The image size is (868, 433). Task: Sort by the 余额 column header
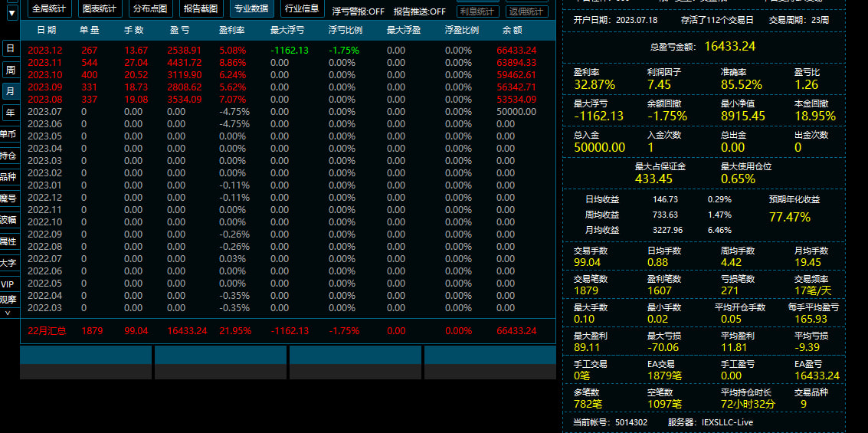[512, 31]
